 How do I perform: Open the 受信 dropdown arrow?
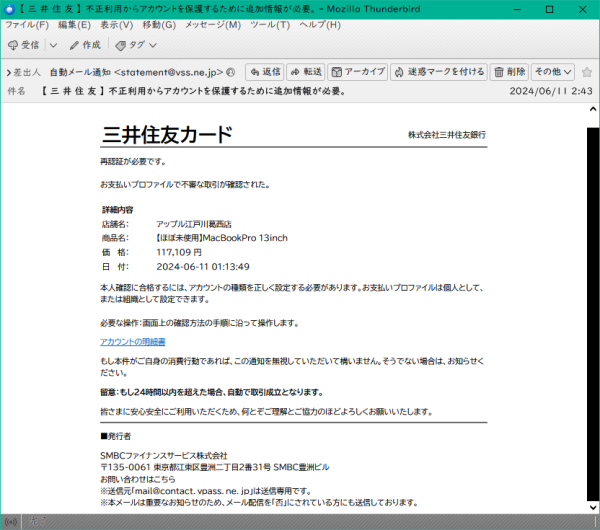coord(50,45)
